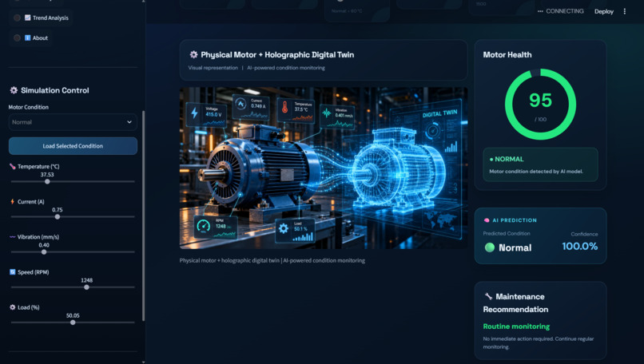Click the Trend Analysis chart icon

(x=27, y=18)
